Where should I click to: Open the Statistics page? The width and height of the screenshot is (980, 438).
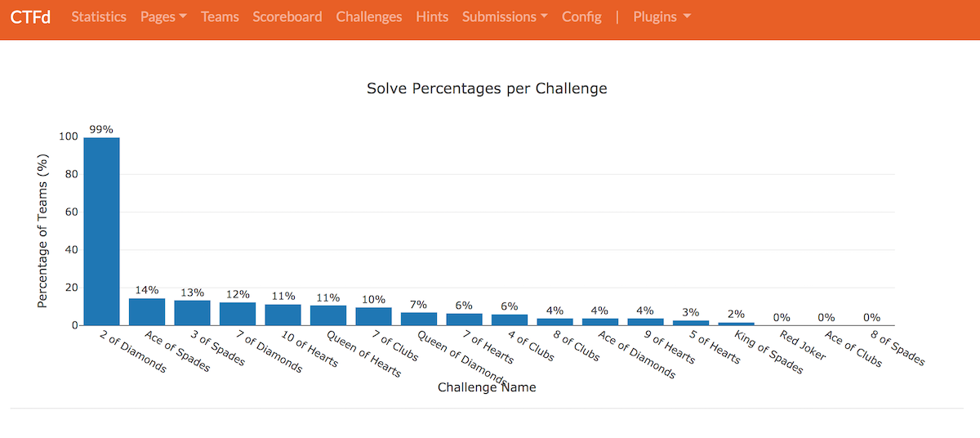click(99, 16)
